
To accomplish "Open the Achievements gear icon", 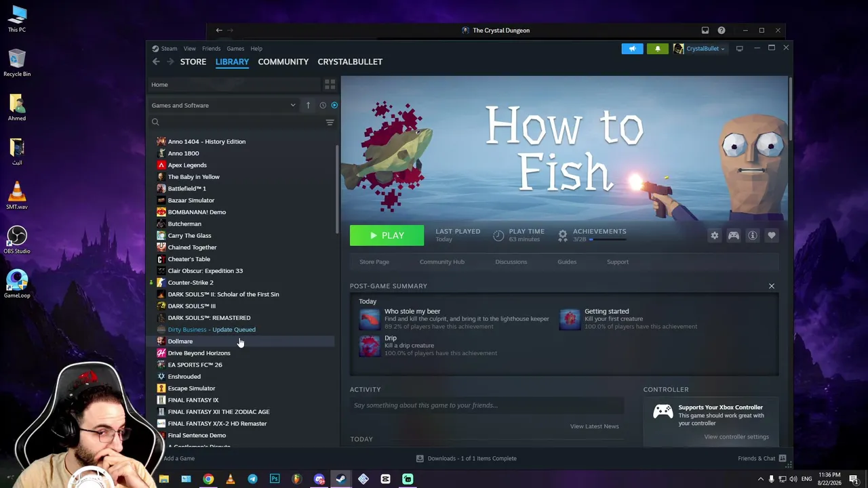I will click(562, 235).
